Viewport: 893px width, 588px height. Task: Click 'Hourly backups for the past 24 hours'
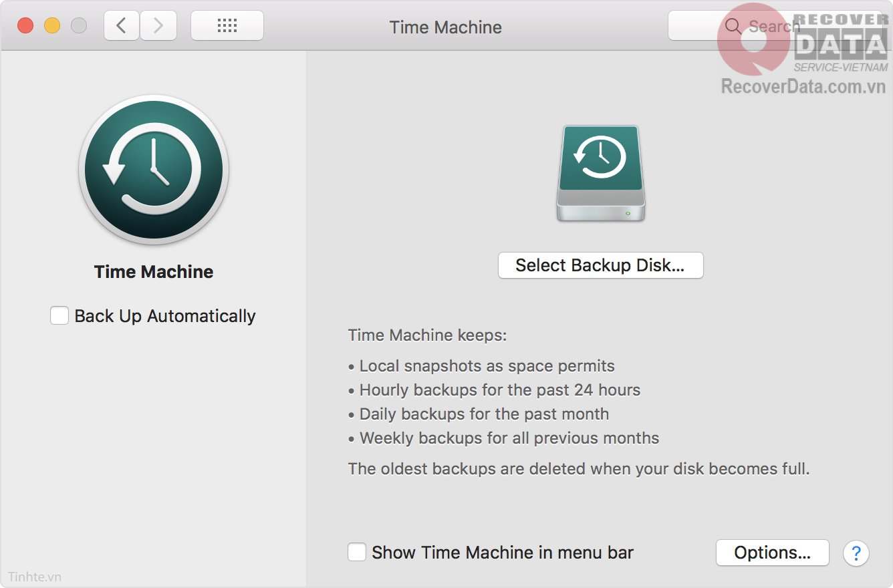495,390
